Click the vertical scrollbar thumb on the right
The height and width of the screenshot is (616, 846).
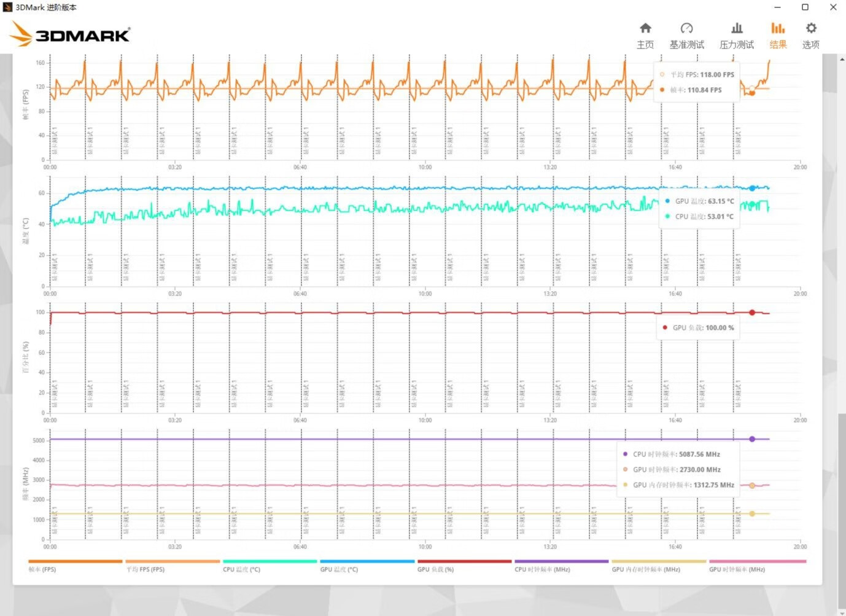842,510
